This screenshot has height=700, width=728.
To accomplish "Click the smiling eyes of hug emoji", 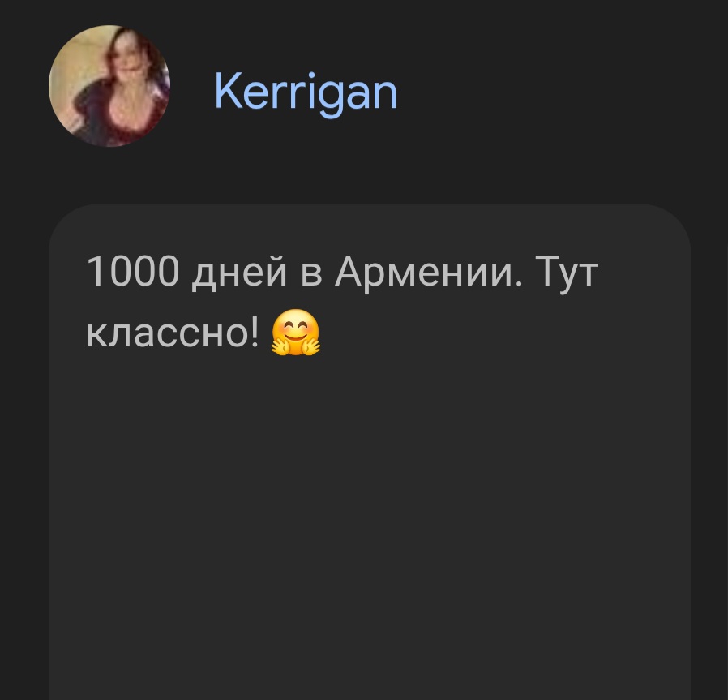I will coord(295,324).
